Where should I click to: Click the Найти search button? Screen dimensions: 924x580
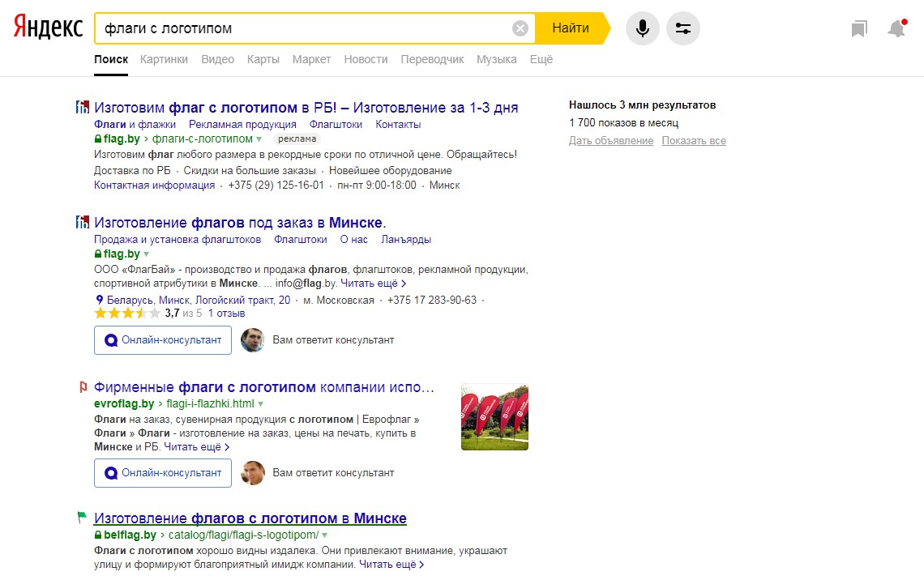(x=571, y=28)
